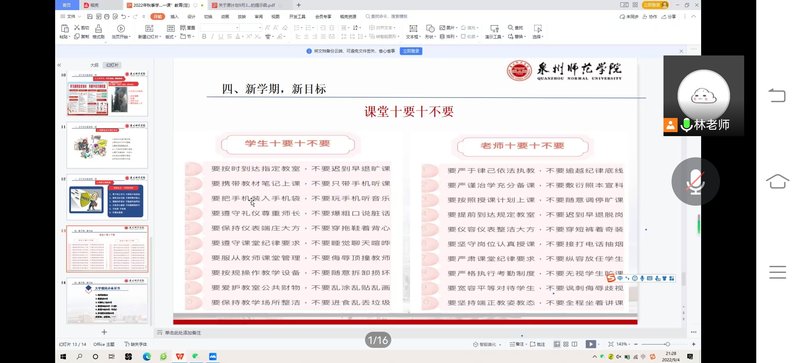Click the Text Box tool icon

click(413, 29)
